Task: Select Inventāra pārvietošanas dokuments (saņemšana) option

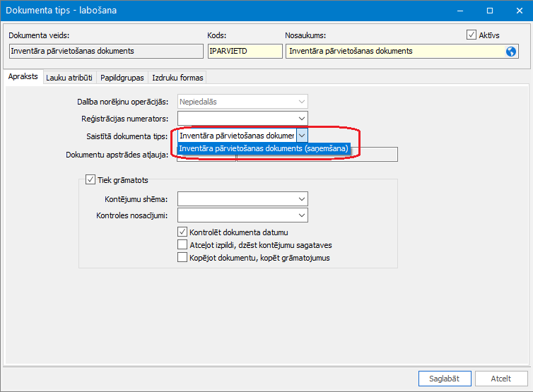Action: (264, 148)
